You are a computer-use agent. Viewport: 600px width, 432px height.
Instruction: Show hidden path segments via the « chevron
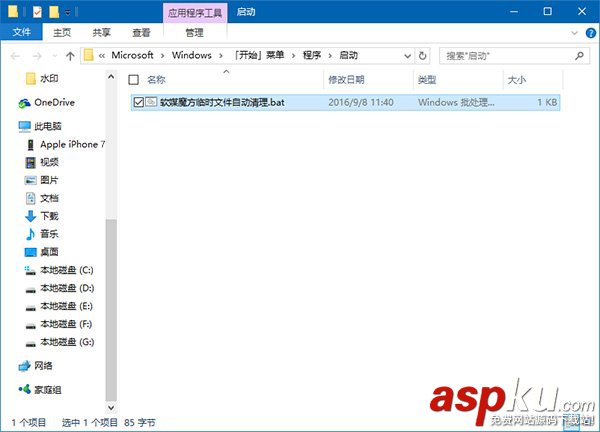102,56
